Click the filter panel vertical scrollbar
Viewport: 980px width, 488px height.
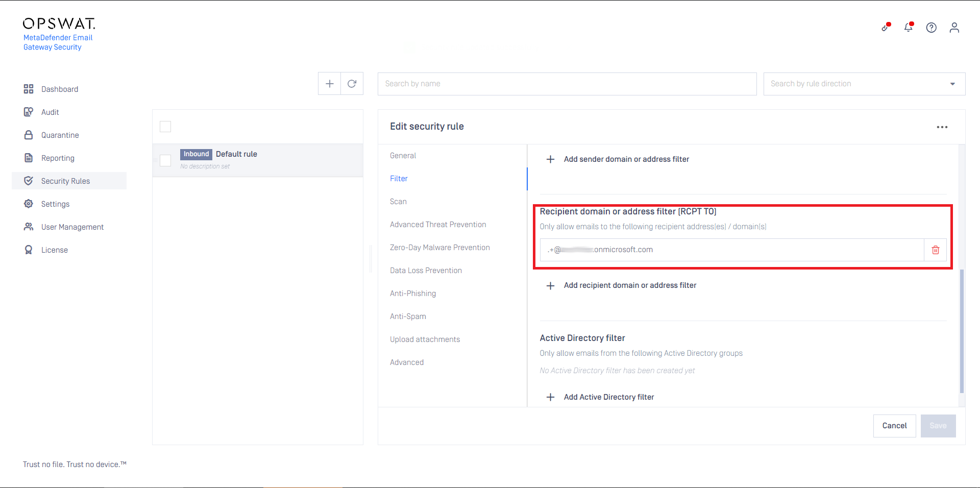[x=962, y=331]
